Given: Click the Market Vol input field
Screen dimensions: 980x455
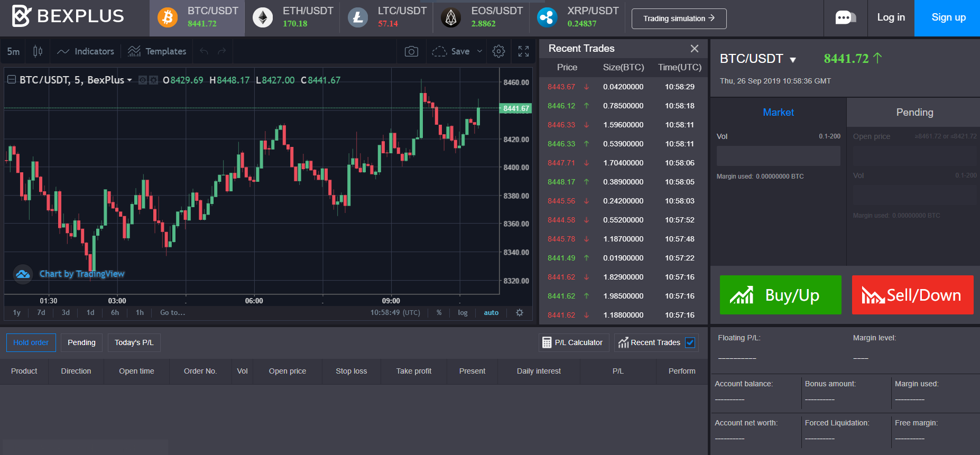Looking at the screenshot, I should pos(778,156).
